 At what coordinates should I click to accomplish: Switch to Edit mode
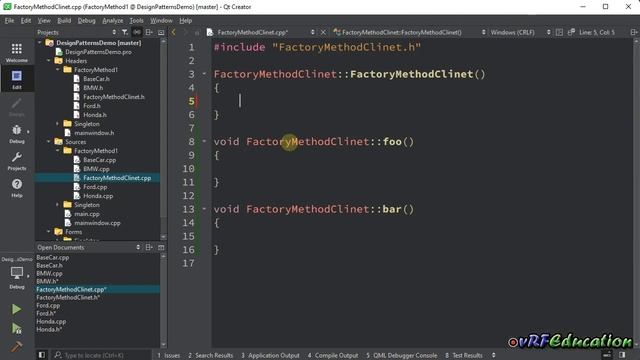click(x=17, y=80)
